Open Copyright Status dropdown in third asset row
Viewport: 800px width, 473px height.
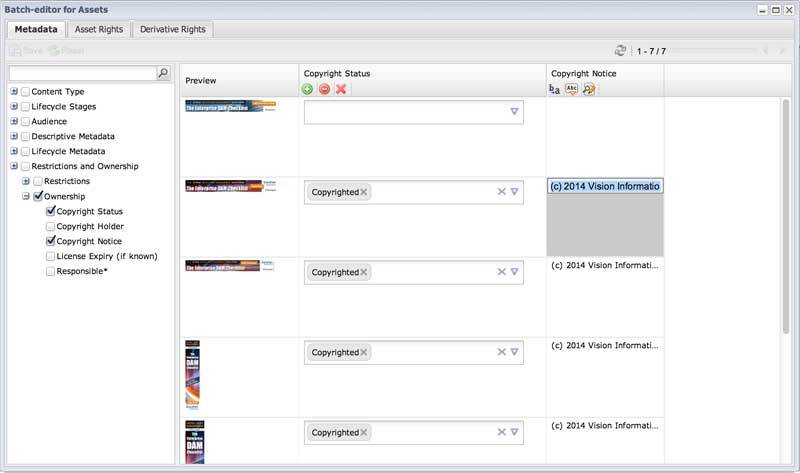point(514,271)
